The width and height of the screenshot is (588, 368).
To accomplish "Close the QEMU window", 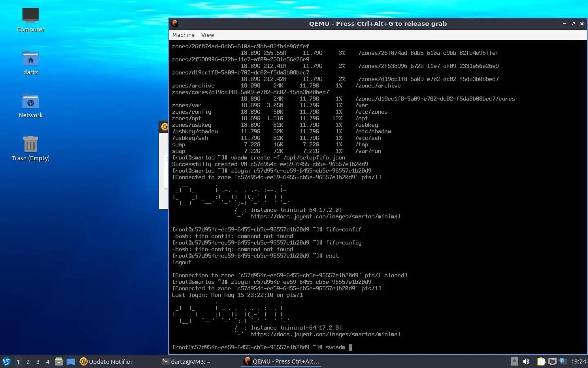I will coord(582,24).
